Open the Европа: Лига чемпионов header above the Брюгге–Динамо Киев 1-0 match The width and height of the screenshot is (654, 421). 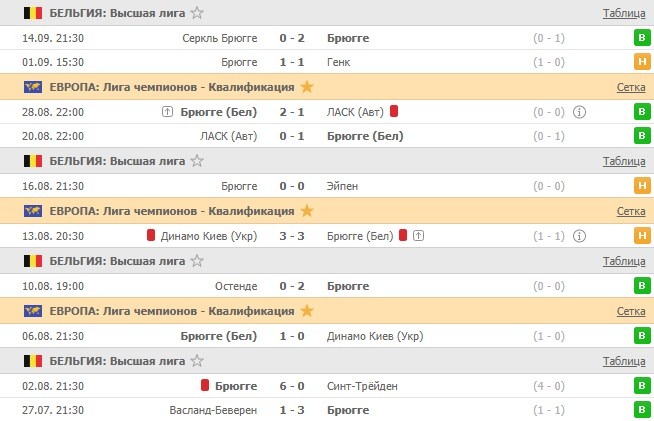pos(171,311)
